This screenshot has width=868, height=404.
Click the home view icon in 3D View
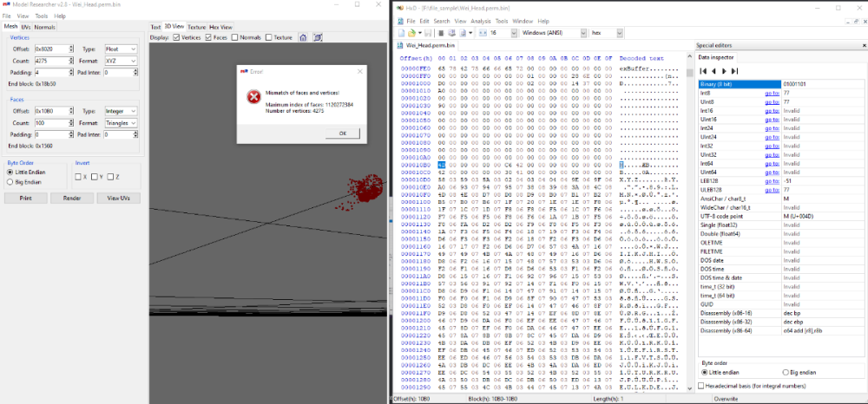[x=303, y=37]
